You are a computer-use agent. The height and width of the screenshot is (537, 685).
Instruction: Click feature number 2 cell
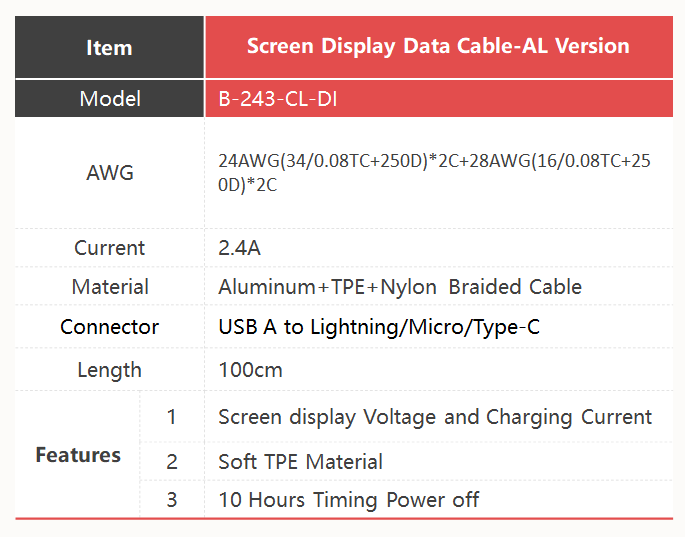(172, 462)
